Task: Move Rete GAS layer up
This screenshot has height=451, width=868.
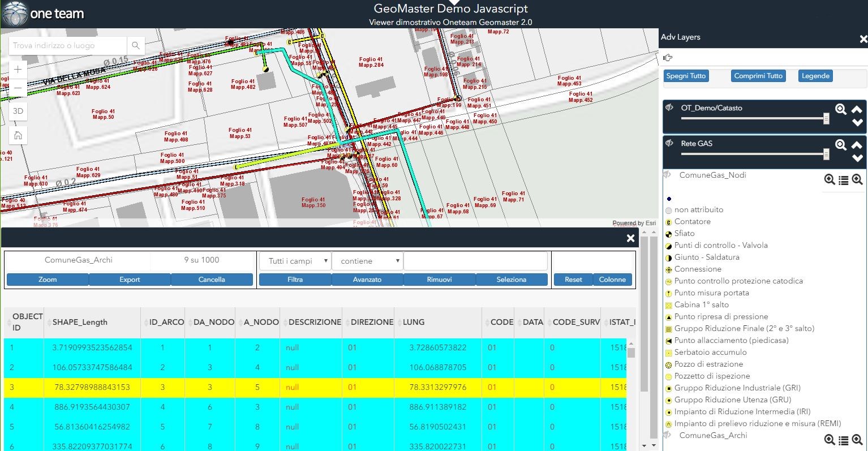Action: coord(857,144)
